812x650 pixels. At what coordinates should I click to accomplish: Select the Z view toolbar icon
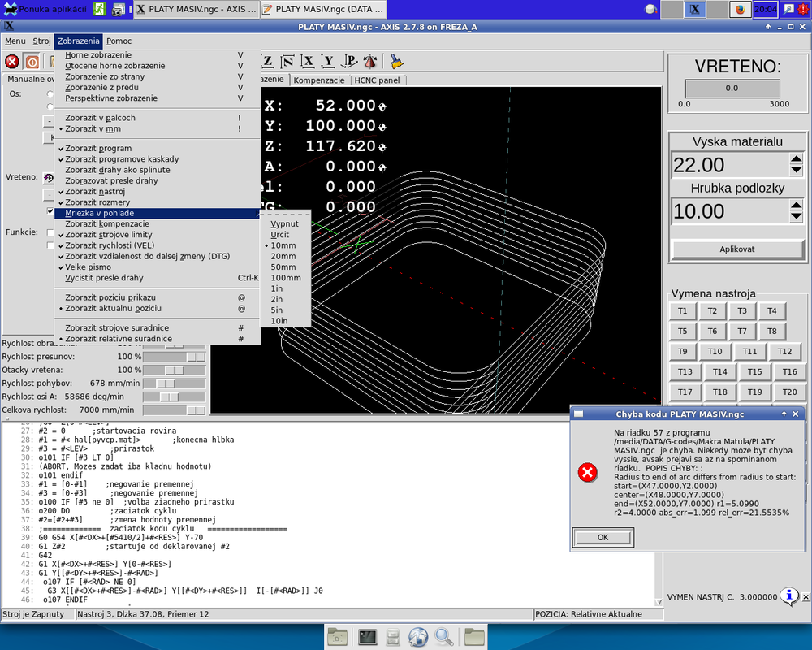click(x=268, y=62)
